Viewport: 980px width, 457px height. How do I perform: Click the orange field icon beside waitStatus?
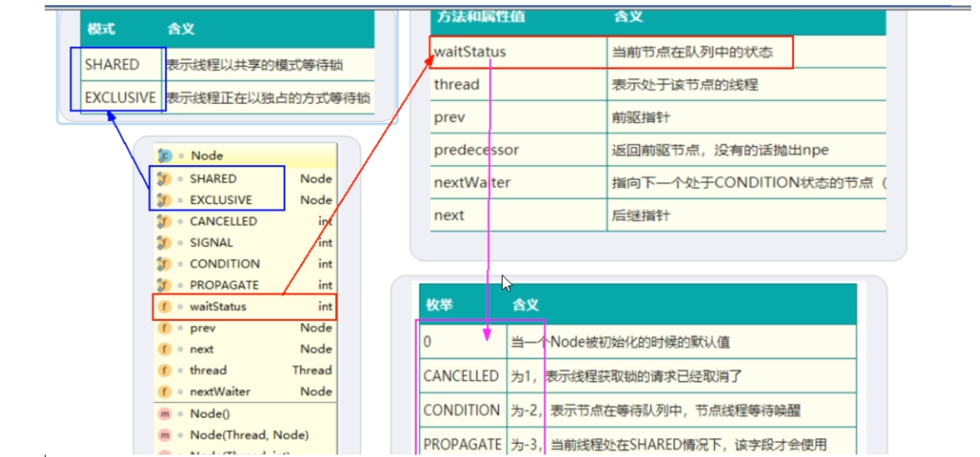click(165, 306)
